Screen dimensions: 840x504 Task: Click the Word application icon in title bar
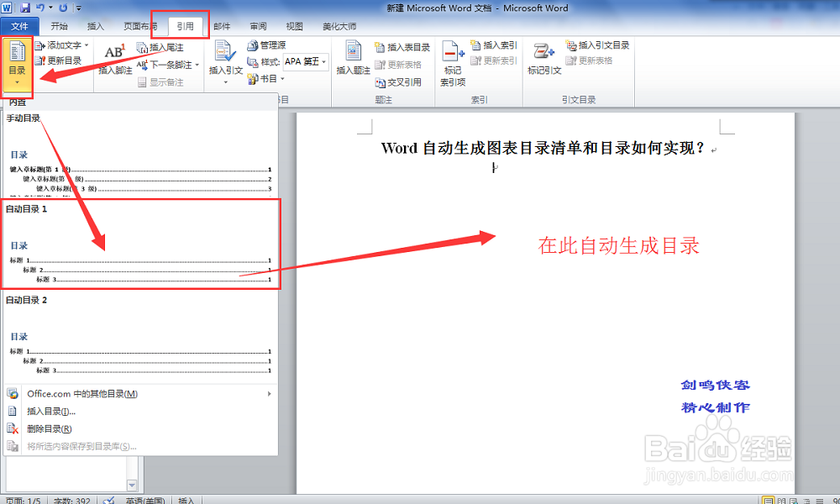(7, 8)
